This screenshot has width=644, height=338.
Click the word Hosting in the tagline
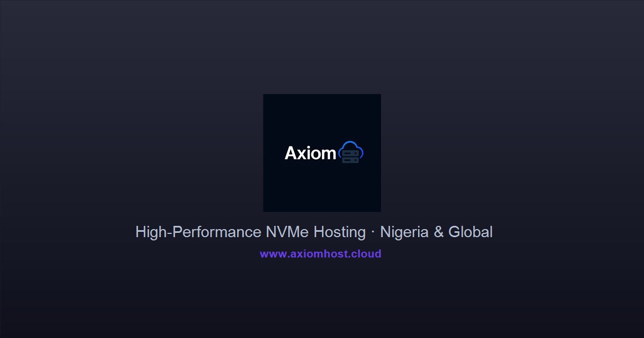click(x=340, y=232)
